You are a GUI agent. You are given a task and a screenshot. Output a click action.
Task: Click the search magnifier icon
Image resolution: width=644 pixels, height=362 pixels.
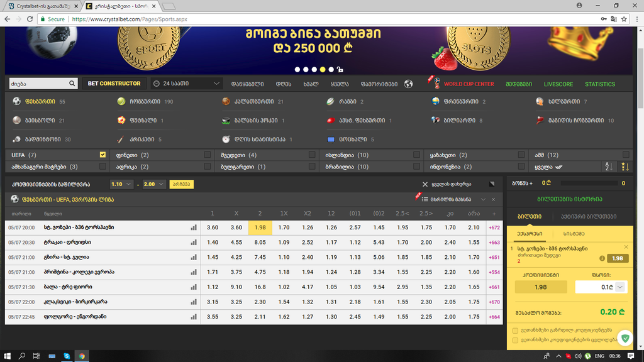(x=72, y=84)
